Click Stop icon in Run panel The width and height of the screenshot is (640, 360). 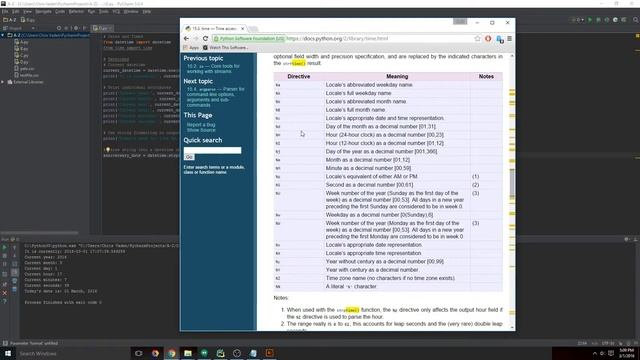coord(4,256)
